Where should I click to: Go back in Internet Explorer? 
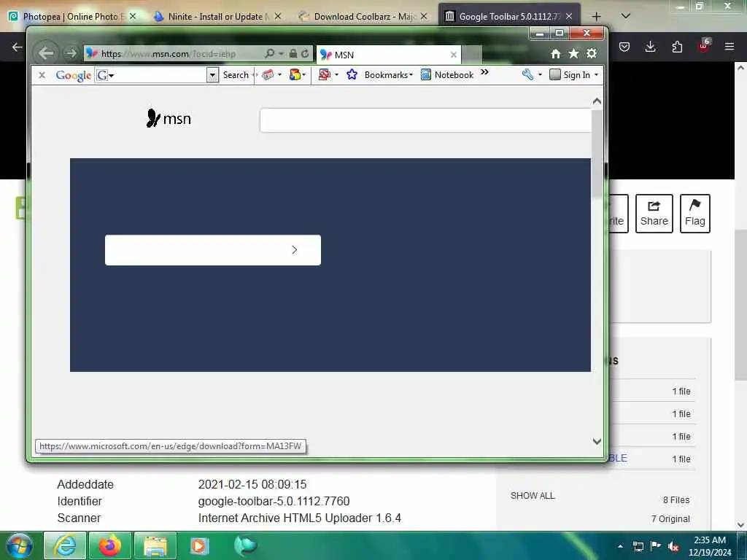point(46,52)
